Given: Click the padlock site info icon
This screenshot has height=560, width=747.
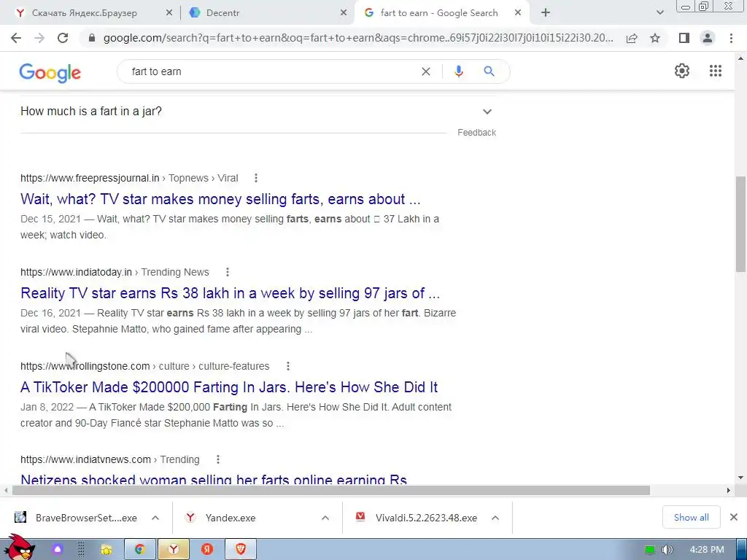Looking at the screenshot, I should pos(92,38).
